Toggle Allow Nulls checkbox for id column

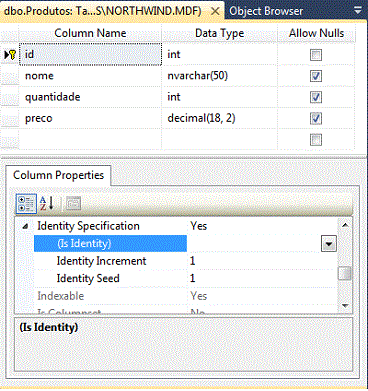click(316, 55)
